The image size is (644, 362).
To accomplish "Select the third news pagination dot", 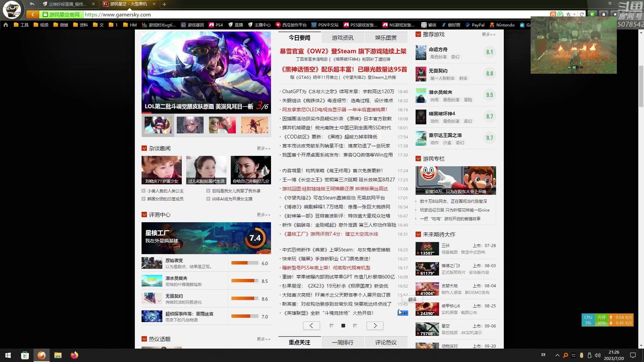I will coord(355,325).
